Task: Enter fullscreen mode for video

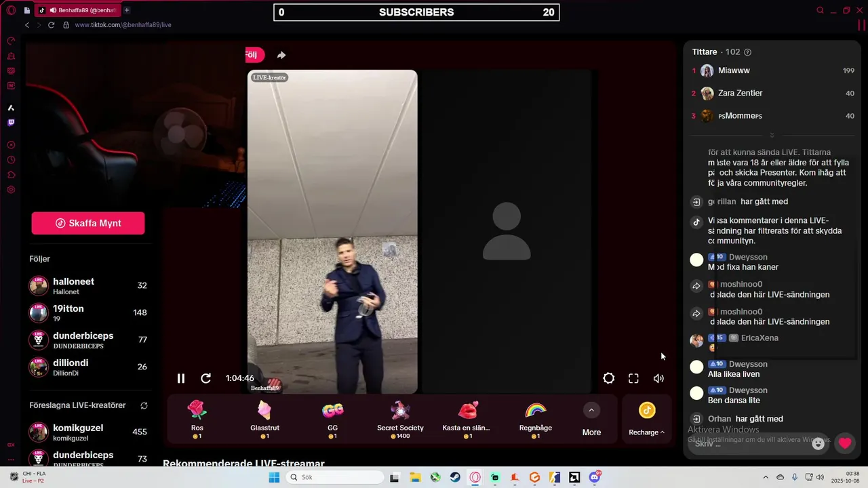Action: tap(633, 378)
